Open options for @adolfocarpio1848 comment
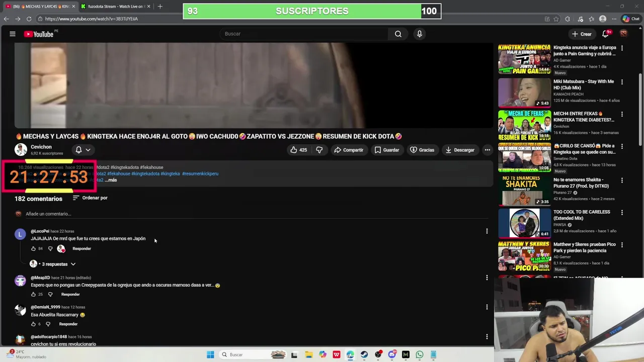 click(x=487, y=337)
